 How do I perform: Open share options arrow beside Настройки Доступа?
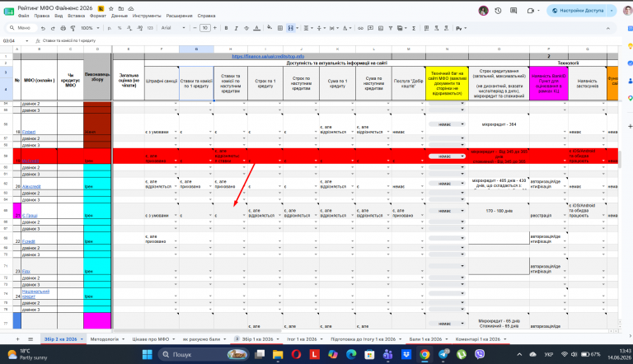[612, 11]
